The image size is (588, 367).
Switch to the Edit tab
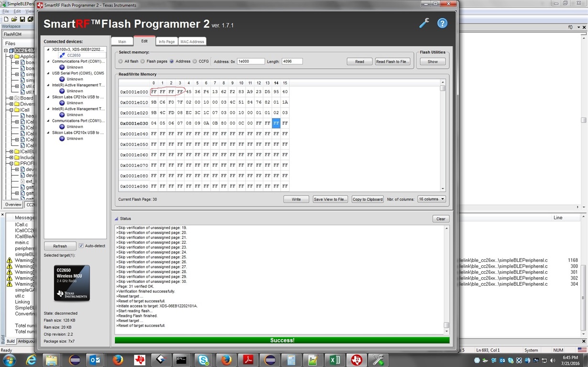(x=144, y=41)
